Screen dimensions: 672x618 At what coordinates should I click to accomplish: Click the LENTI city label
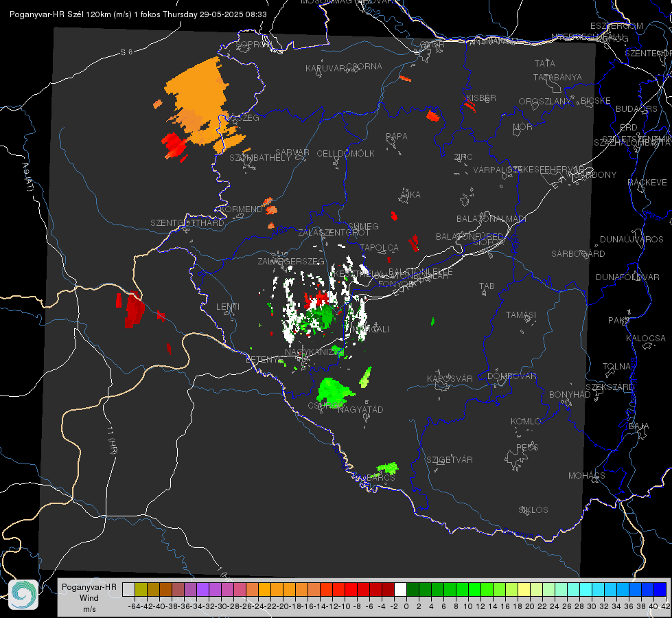pos(228,307)
